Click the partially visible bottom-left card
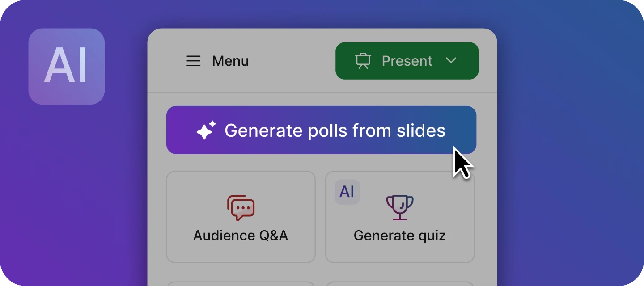This screenshot has width=644, height=286. [241, 284]
